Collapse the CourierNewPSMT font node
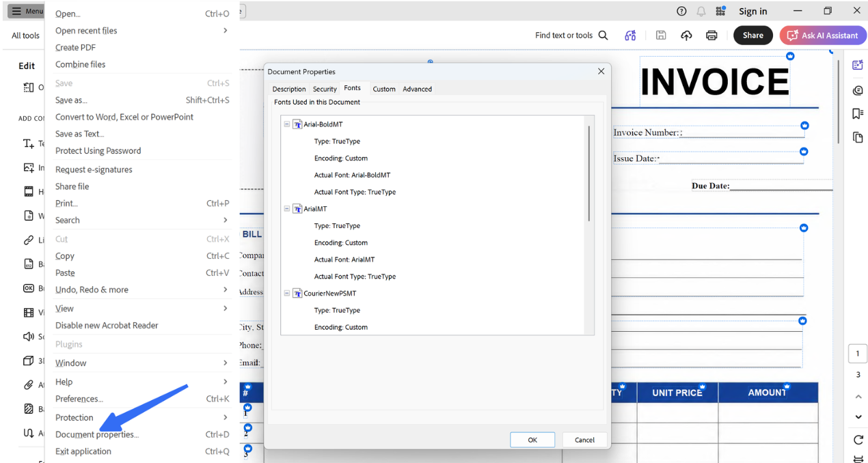 point(287,293)
